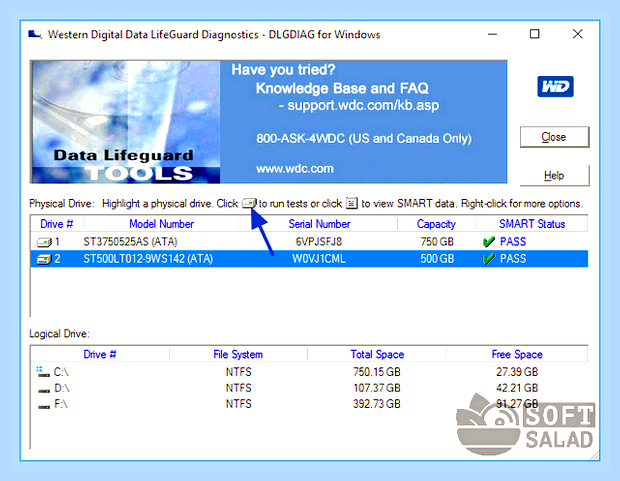Select the D:\ logical drive icon
Image resolution: width=620 pixels, height=481 pixels.
pyautogui.click(x=43, y=390)
